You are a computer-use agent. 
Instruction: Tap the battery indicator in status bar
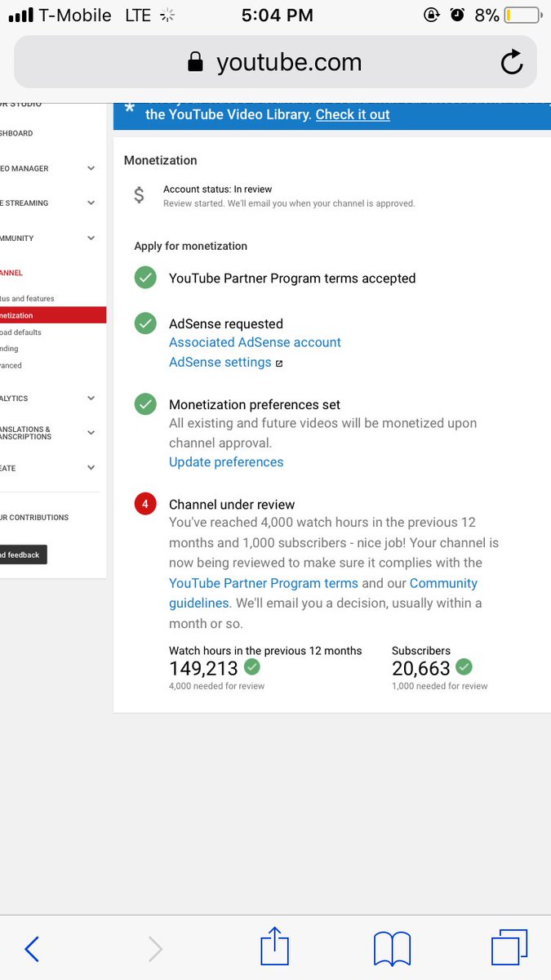click(x=522, y=15)
